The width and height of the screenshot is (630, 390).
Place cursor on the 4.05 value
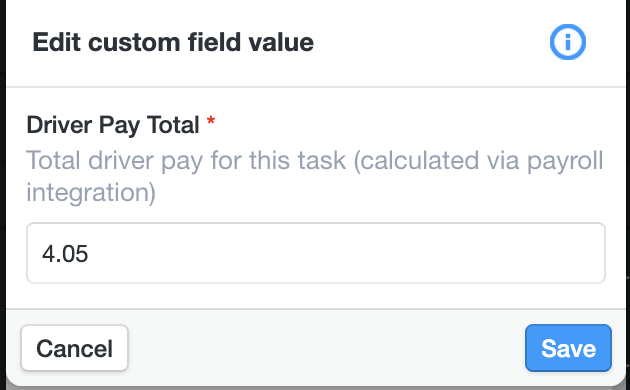(x=65, y=254)
